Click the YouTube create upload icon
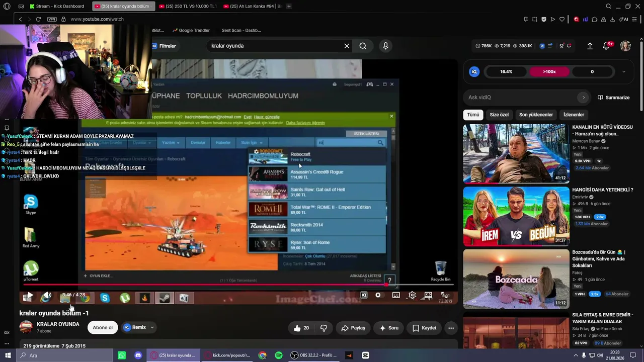This screenshot has width=644, height=362. (x=590, y=46)
